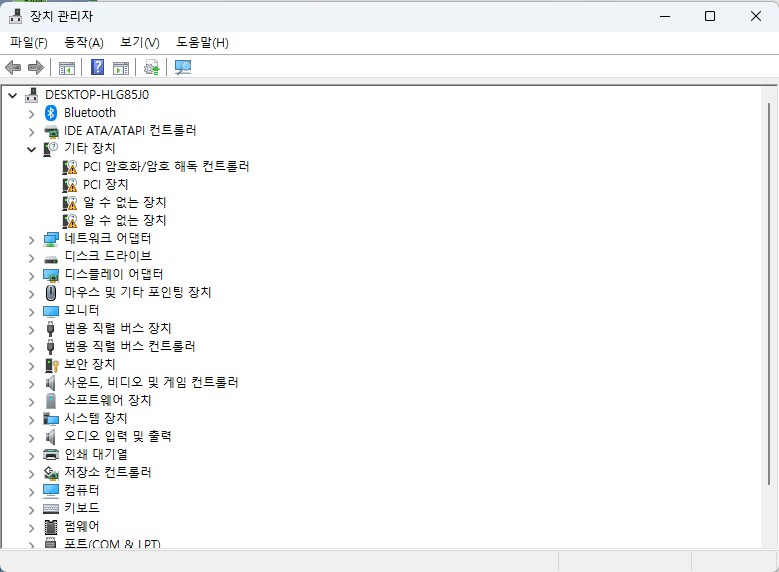Click the Forward arrow toolbar icon
Image resolution: width=779 pixels, height=572 pixels.
(x=36, y=67)
